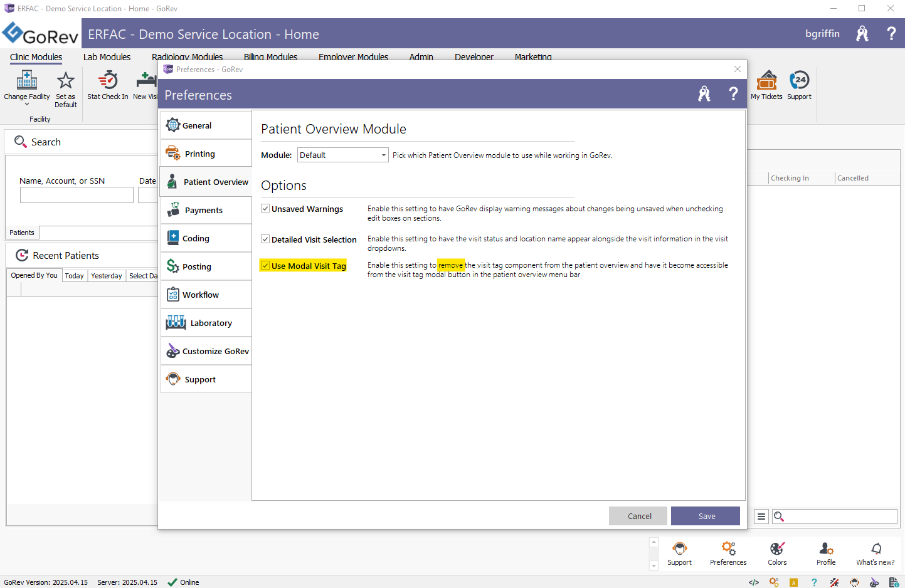
Task: Select the Today tab in Recent Patients
Action: tap(75, 276)
